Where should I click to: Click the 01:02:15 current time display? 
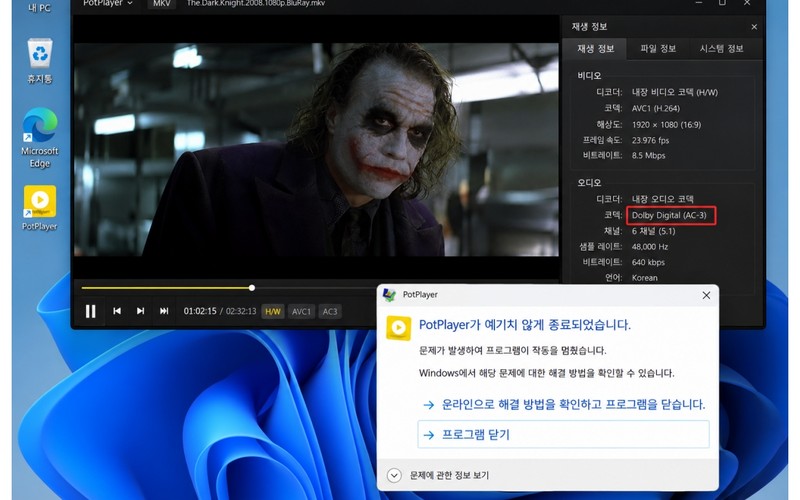coord(200,311)
